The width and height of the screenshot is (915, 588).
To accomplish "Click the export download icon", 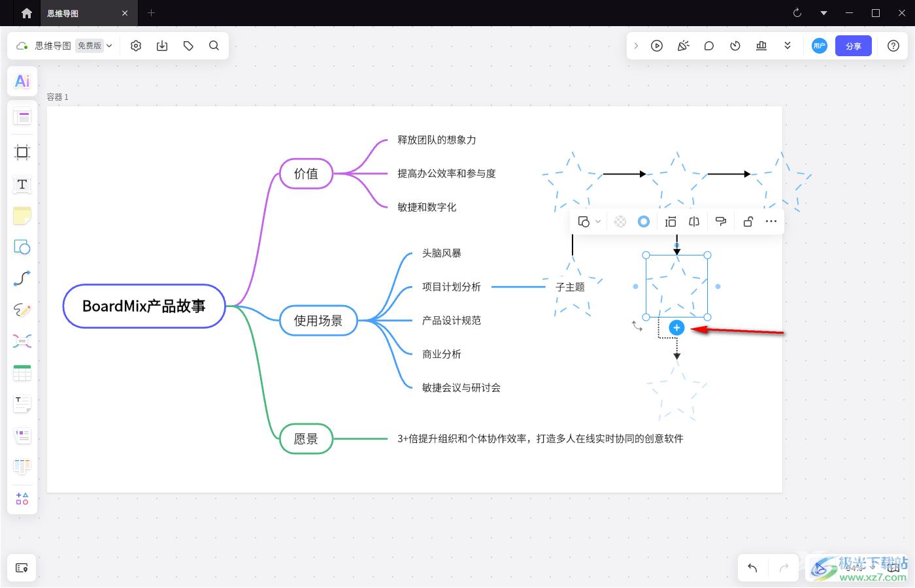I will pyautogui.click(x=162, y=46).
